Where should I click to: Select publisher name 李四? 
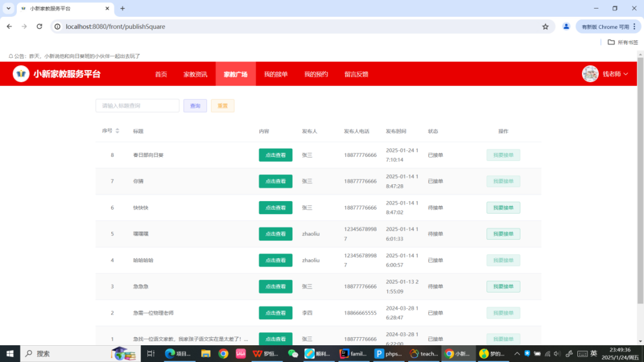tap(307, 313)
